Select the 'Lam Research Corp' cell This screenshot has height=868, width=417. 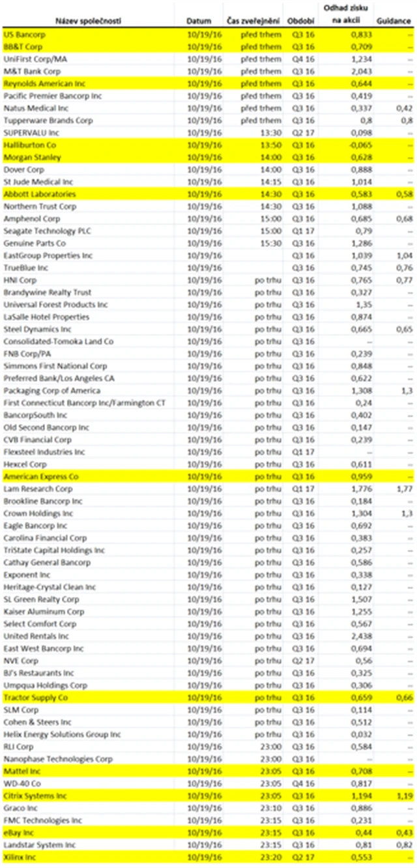87,489
